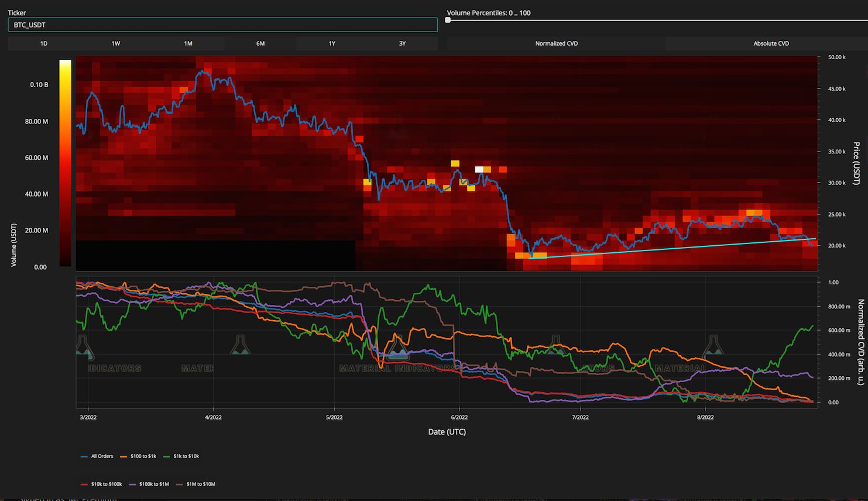
Task: Select the 6M time range
Action: click(x=260, y=43)
